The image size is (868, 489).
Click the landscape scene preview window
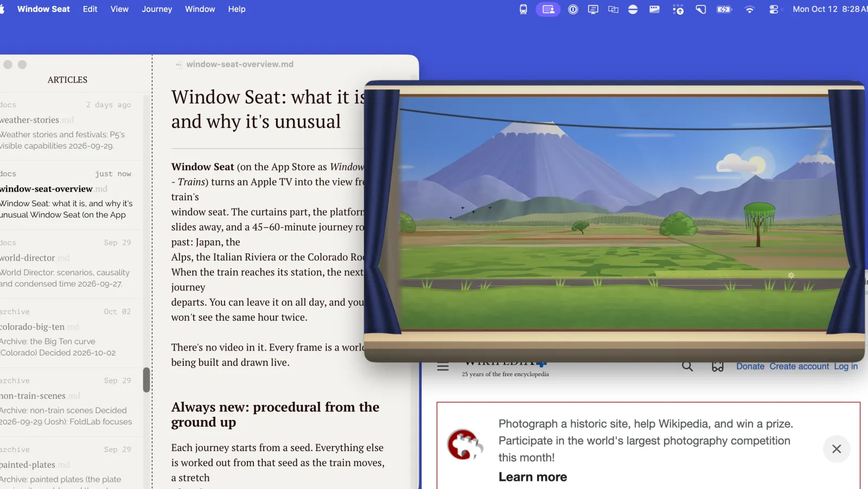click(614, 221)
